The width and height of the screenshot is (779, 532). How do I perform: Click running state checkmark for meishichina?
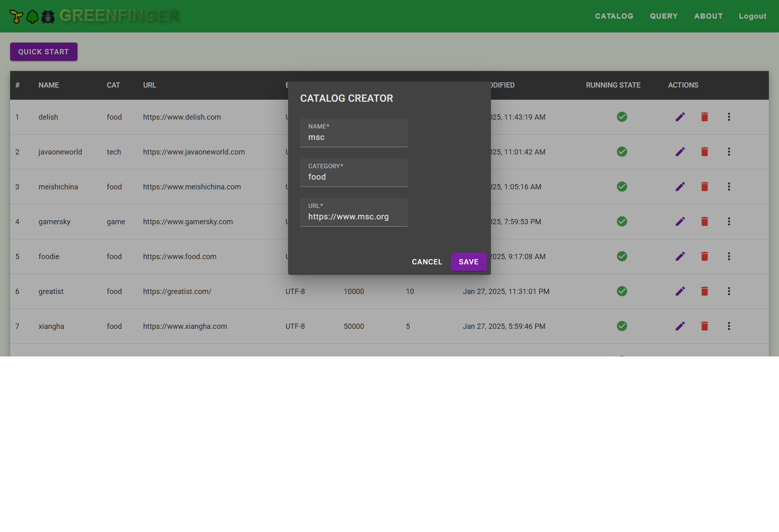coord(622,187)
